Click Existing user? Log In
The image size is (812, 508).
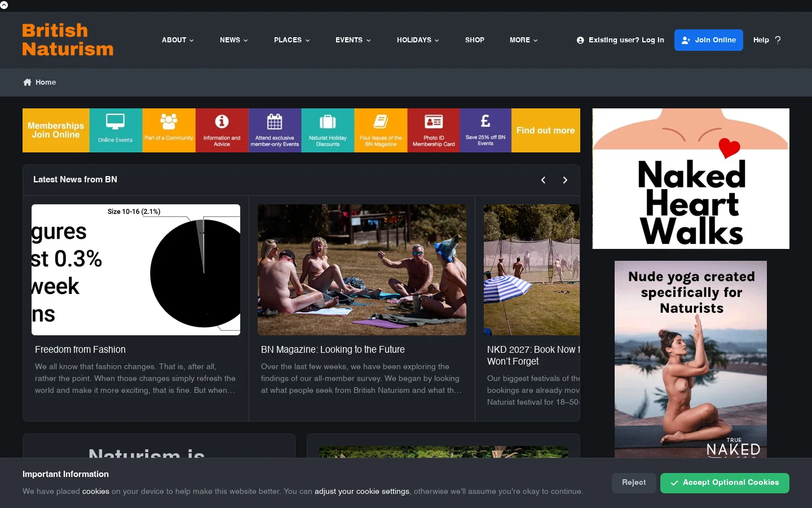620,40
